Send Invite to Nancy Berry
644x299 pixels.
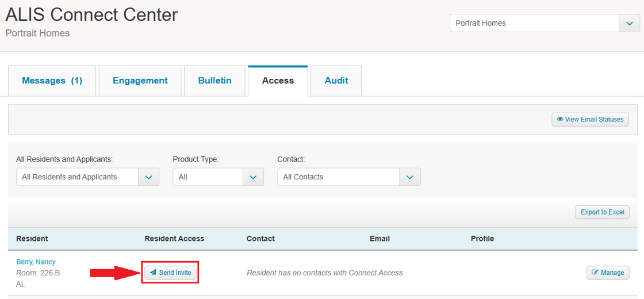tap(170, 273)
